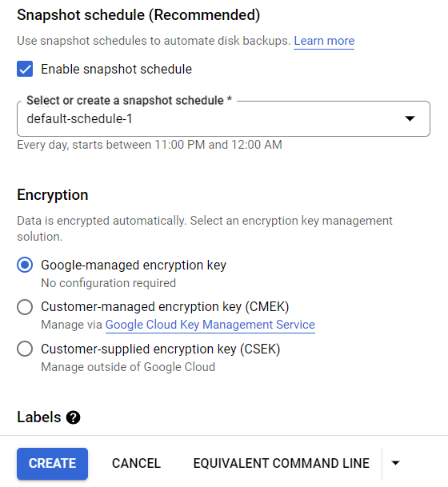Click the Encryption section heading
This screenshot has height=487, width=448.
53,195
